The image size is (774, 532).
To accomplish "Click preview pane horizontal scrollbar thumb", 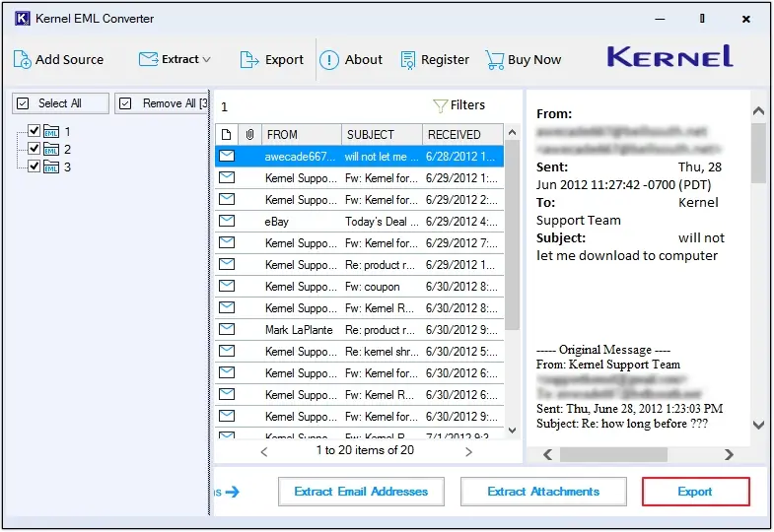I will pos(613,454).
